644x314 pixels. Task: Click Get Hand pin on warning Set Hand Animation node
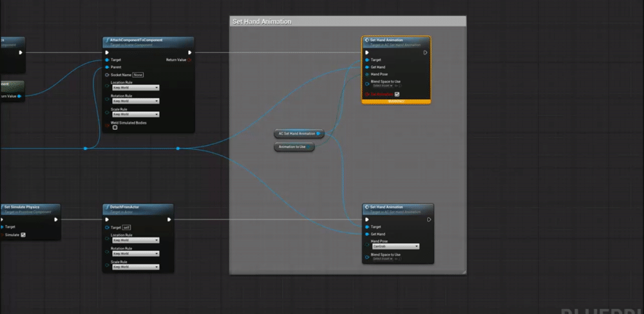pos(367,67)
